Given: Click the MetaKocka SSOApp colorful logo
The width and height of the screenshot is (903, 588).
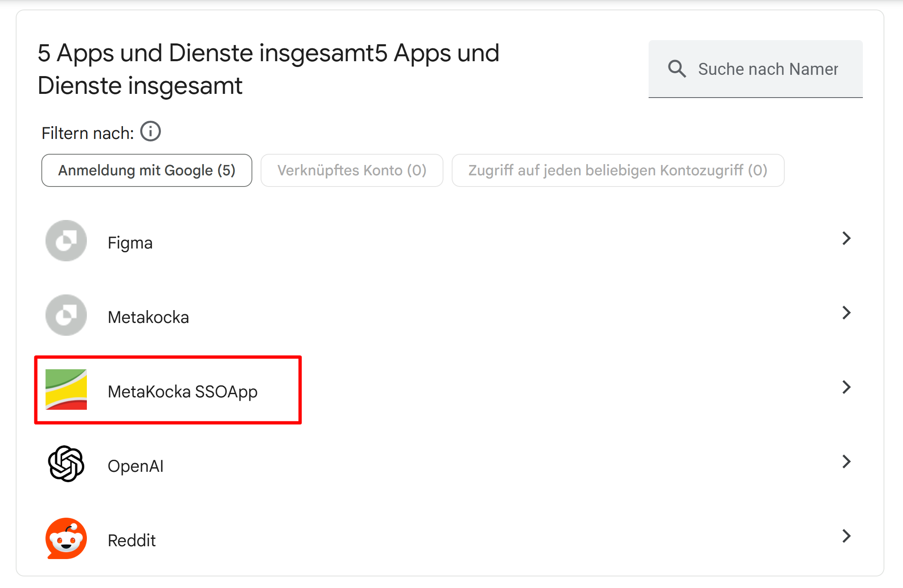Looking at the screenshot, I should [66, 390].
